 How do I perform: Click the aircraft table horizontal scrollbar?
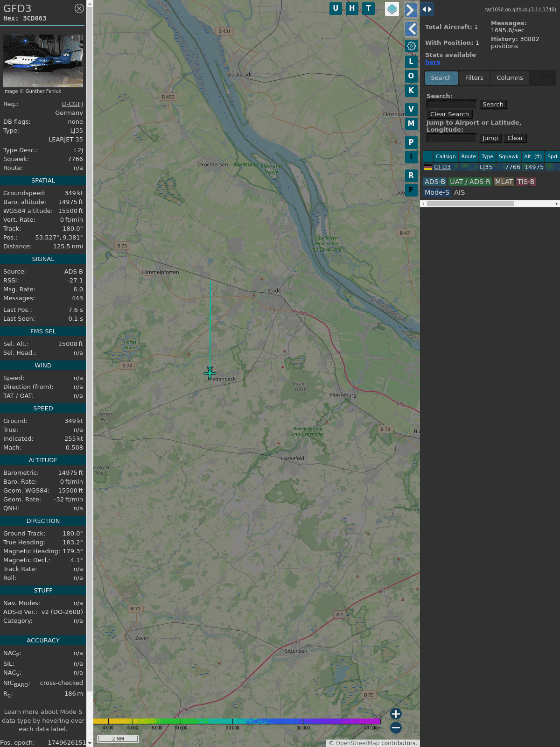470,204
